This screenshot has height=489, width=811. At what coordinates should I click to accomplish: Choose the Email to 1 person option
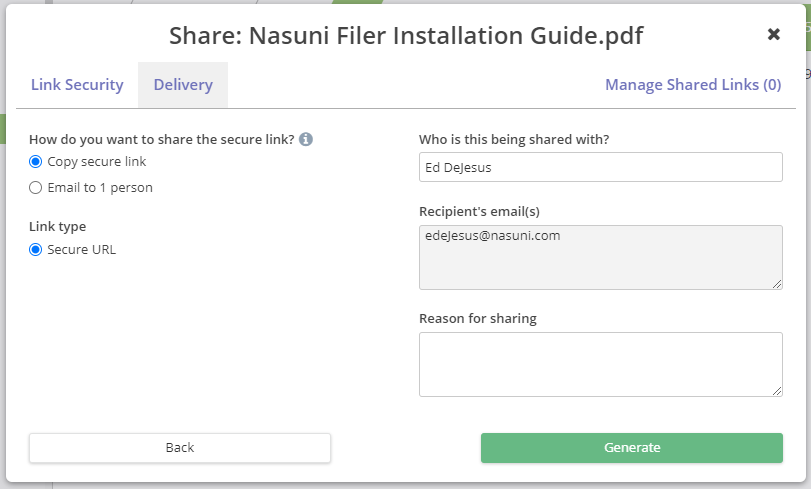coord(36,188)
